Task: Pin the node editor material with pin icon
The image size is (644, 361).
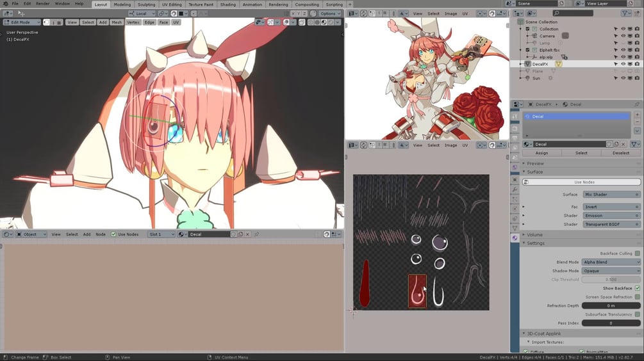Action: click(x=257, y=234)
